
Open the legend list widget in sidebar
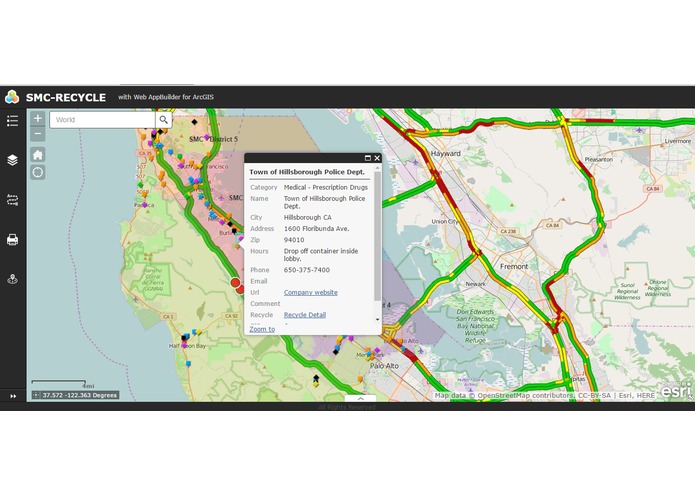(x=12, y=121)
